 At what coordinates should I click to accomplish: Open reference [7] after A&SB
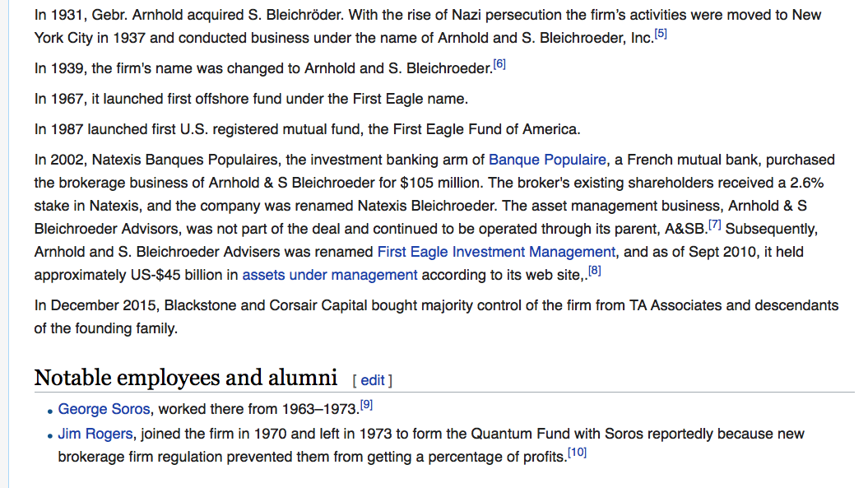pos(714,225)
